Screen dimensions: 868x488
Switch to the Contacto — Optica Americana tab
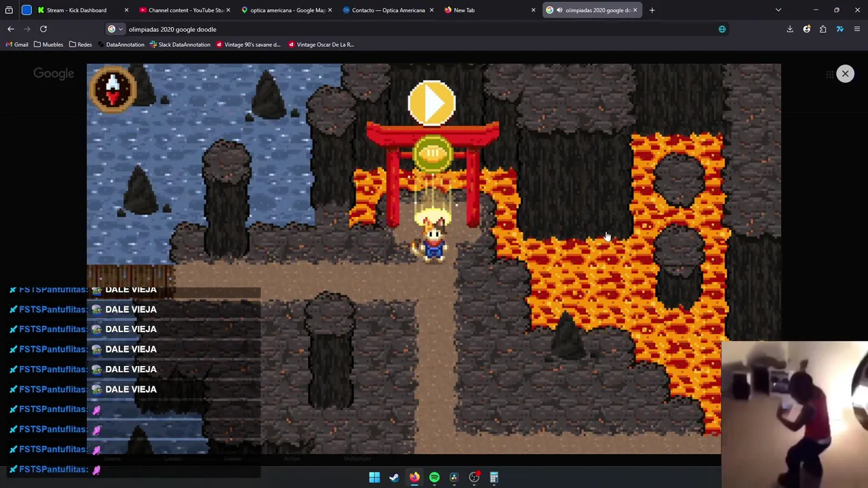click(x=388, y=10)
